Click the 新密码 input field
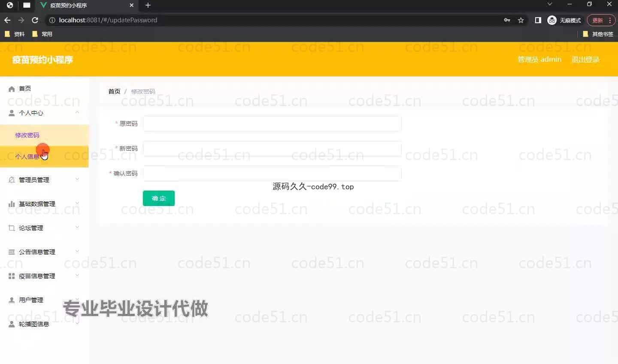 272,149
